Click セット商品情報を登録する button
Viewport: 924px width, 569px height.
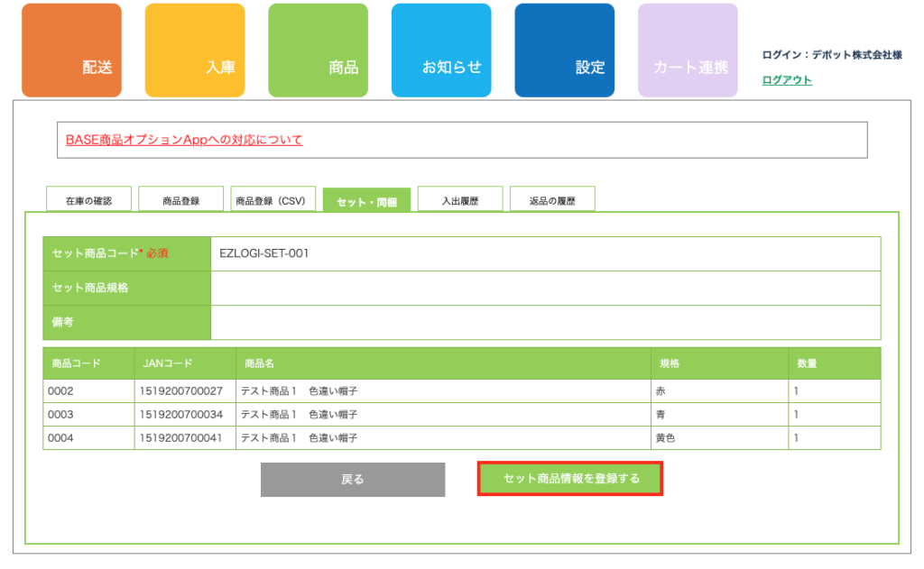tap(570, 479)
